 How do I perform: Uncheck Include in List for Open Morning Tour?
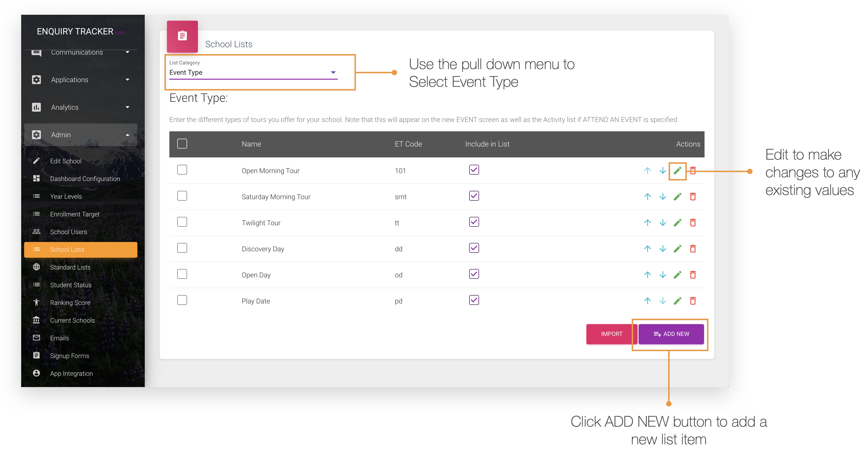click(x=474, y=170)
